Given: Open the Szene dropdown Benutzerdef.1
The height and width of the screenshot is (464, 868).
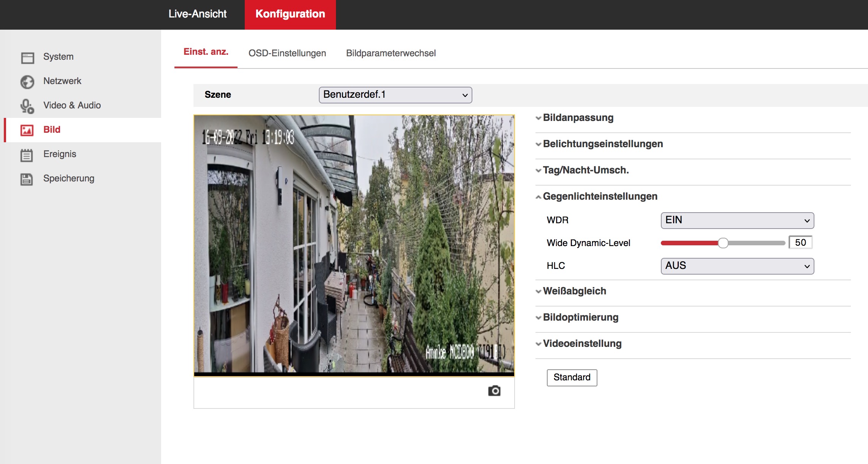Looking at the screenshot, I should [395, 95].
